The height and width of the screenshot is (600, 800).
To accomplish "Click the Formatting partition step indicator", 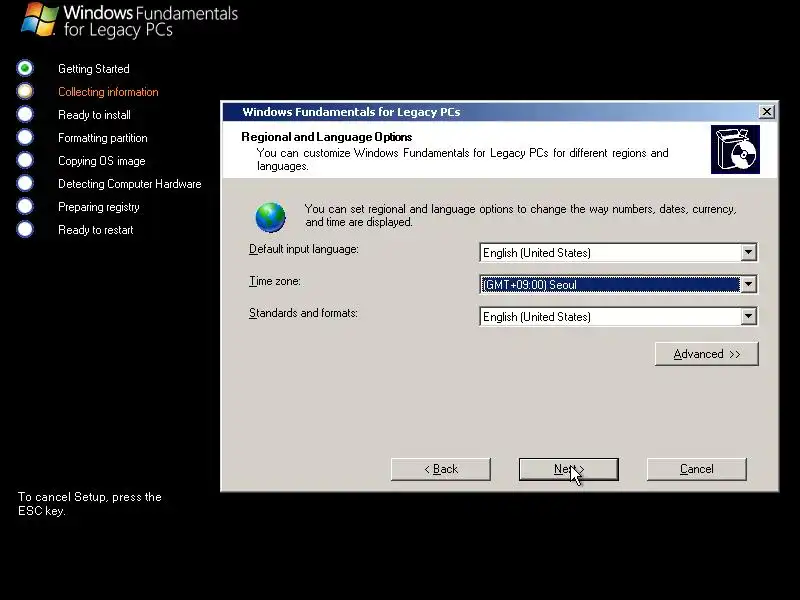I will pyautogui.click(x=25, y=137).
